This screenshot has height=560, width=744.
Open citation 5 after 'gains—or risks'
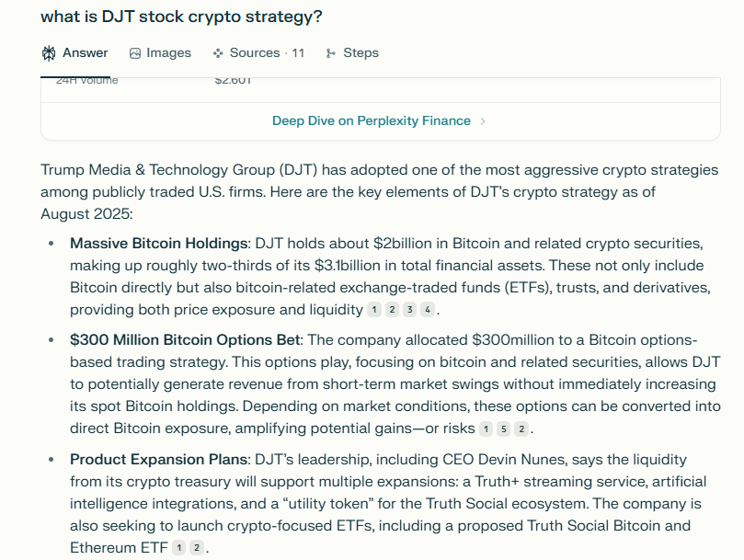pyautogui.click(x=503, y=429)
